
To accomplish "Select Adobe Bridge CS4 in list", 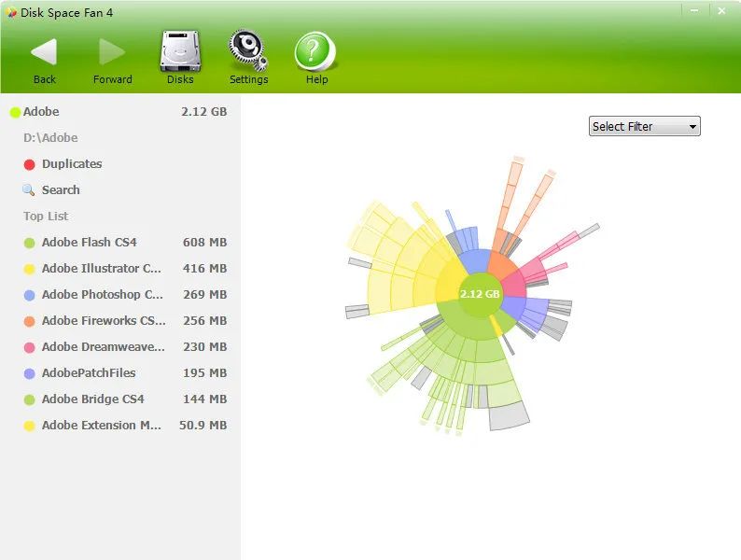I will point(92,399).
